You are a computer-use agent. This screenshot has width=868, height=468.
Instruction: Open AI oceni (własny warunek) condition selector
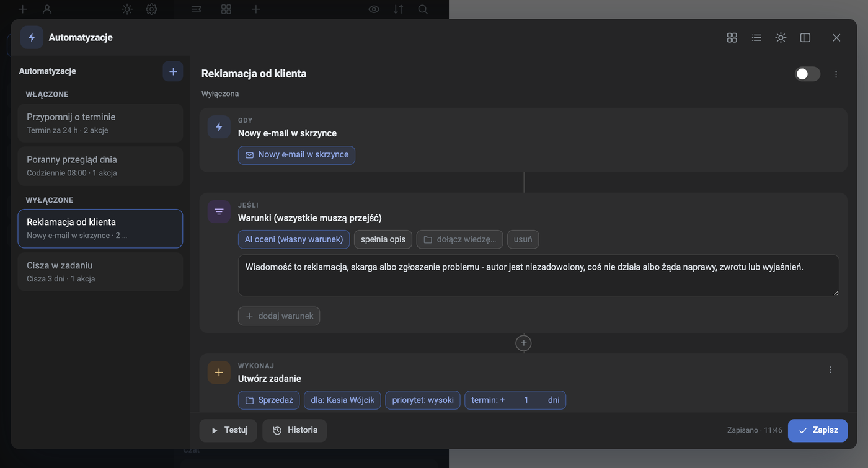294,239
